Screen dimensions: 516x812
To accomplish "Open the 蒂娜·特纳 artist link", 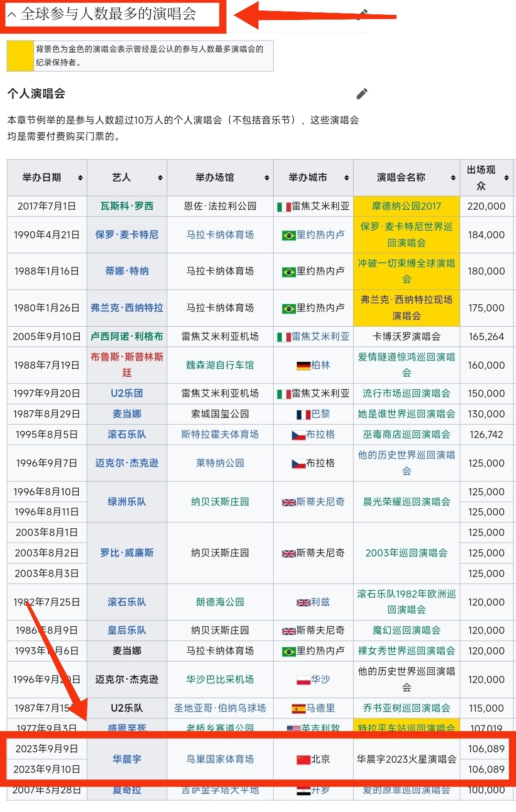I will click(127, 271).
